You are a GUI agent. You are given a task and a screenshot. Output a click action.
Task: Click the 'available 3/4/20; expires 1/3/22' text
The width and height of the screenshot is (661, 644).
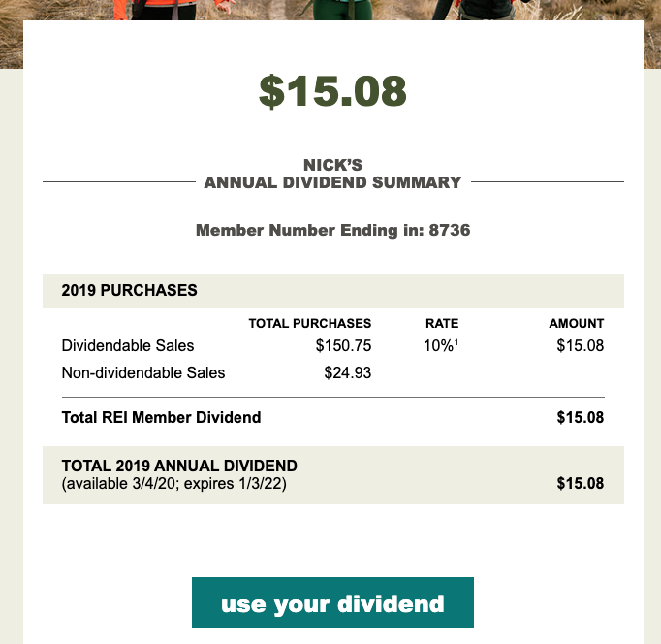pyautogui.click(x=173, y=484)
